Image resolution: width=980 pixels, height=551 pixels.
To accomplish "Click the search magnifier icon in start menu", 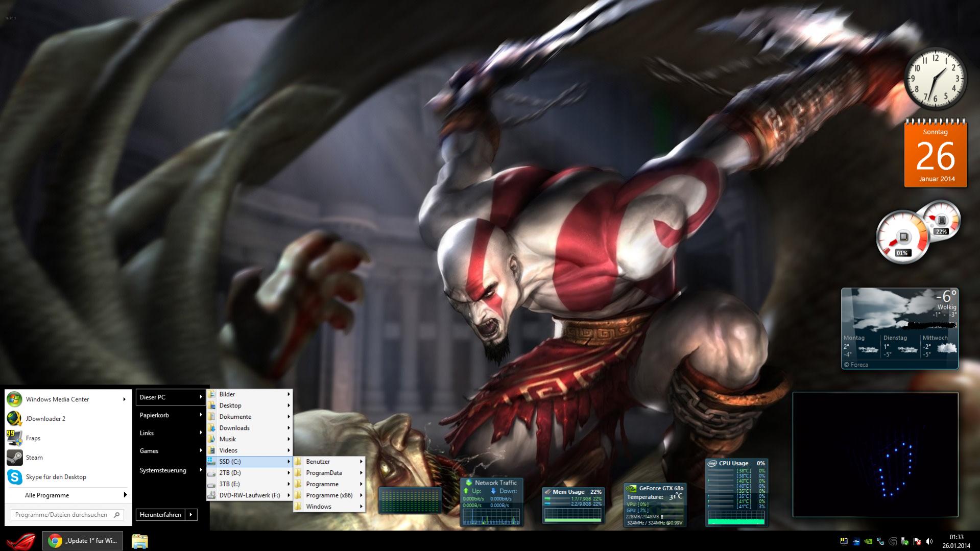I will (117, 515).
